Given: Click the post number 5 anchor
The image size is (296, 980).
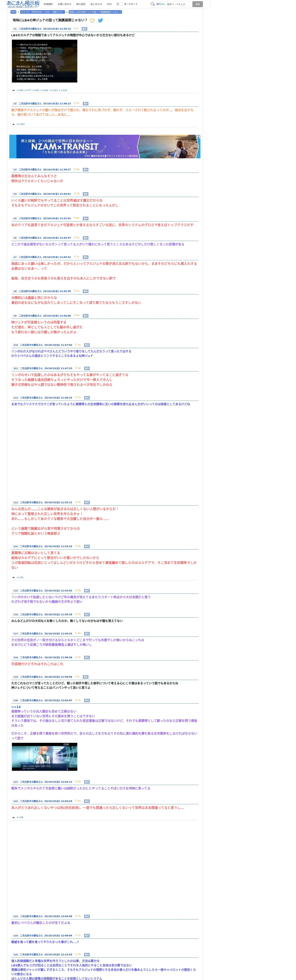Looking at the screenshot, I should pyautogui.click(x=15, y=218).
